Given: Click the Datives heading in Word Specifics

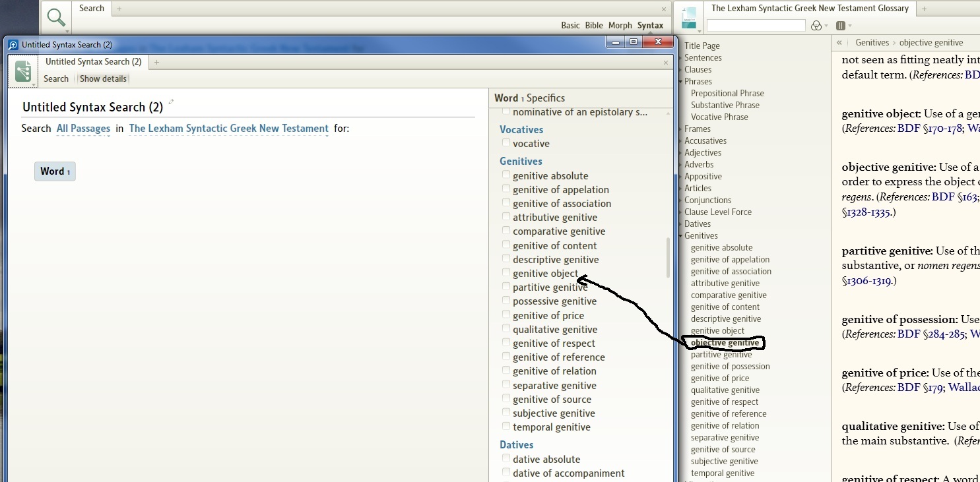Looking at the screenshot, I should click(516, 444).
